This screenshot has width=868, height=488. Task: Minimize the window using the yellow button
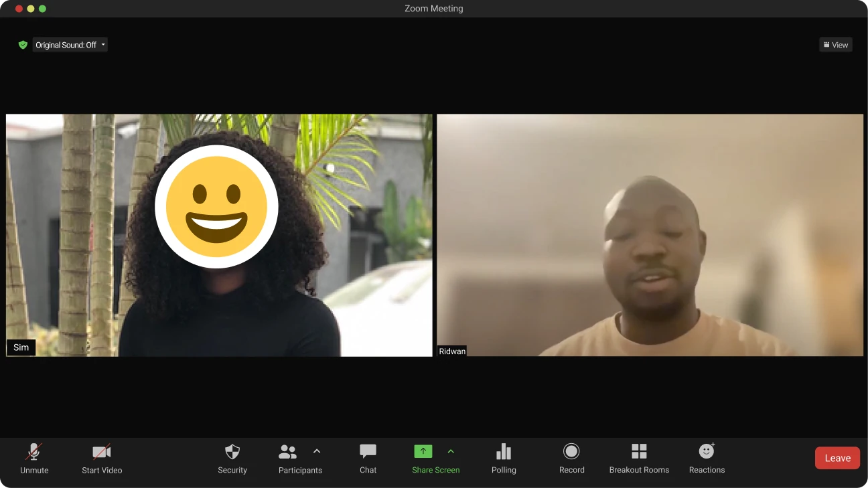pos(31,9)
